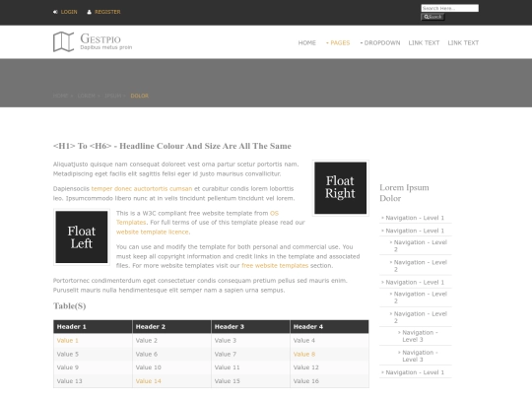Viewport: 532px width, 399px height.
Task: Open first Navigation - Level 1 sidebar link
Action: coord(415,218)
